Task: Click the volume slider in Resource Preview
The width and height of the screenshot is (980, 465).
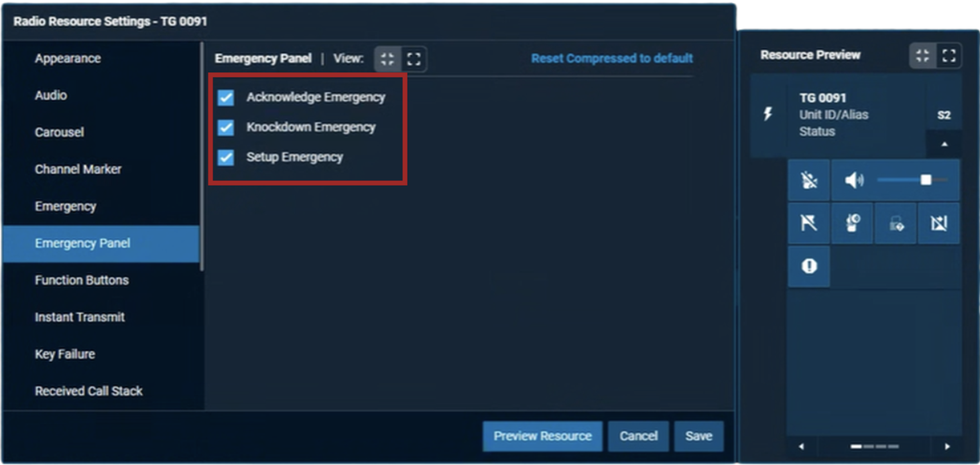Action: 912,180
